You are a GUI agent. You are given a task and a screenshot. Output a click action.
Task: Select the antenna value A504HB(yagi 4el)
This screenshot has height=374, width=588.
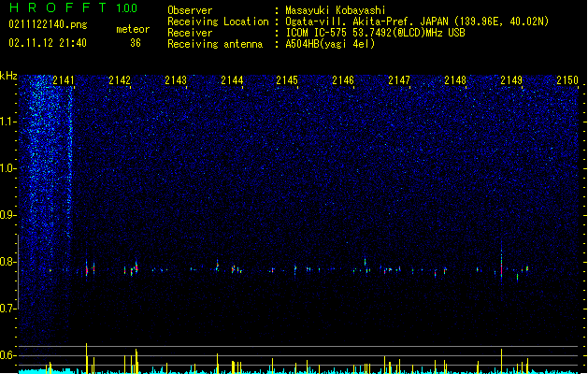point(330,44)
